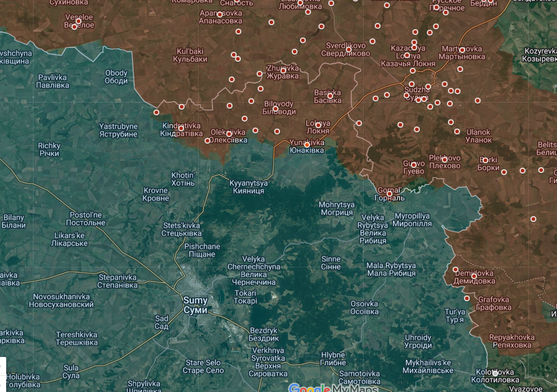The width and height of the screenshot is (557, 392).
Task: Click the marker at Martynovka
Action: pyautogui.click(x=462, y=50)
